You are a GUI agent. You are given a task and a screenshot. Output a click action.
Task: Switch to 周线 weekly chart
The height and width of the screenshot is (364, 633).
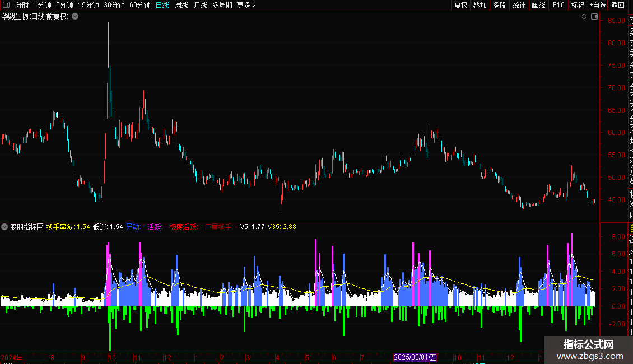click(x=181, y=5)
